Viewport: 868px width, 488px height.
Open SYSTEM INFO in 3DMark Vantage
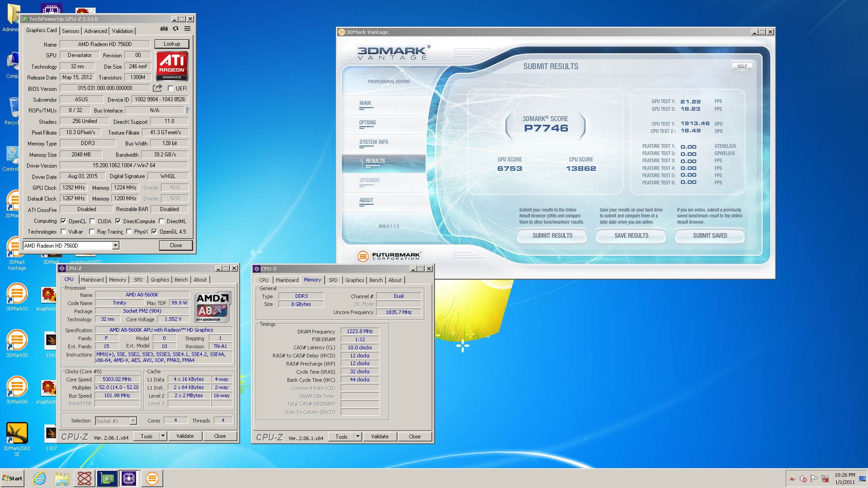[x=374, y=142]
